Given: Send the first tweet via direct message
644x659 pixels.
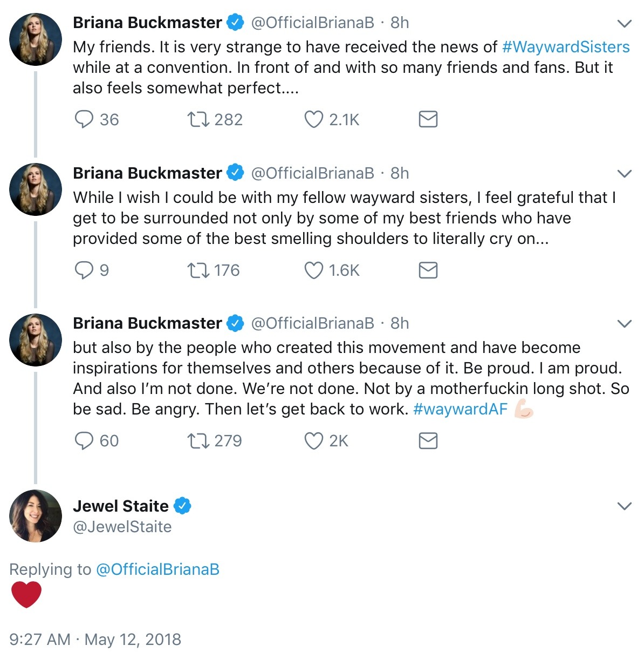Looking at the screenshot, I should 428,119.
